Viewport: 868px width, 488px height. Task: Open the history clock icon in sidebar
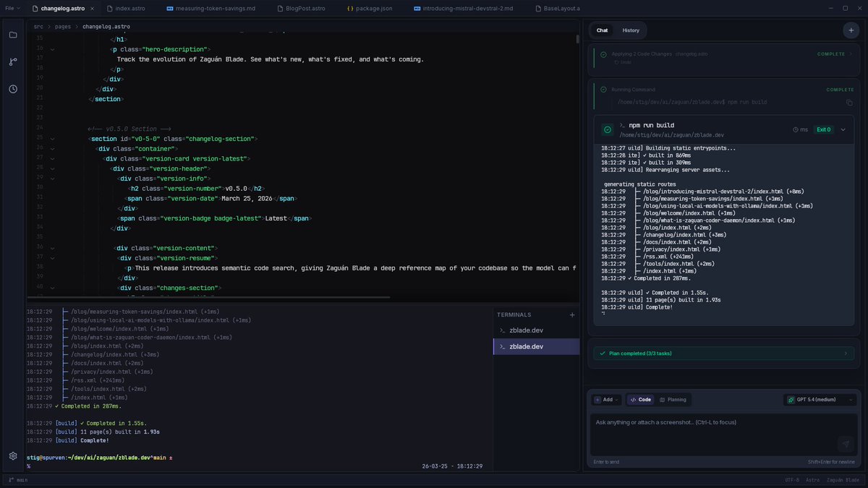point(13,89)
